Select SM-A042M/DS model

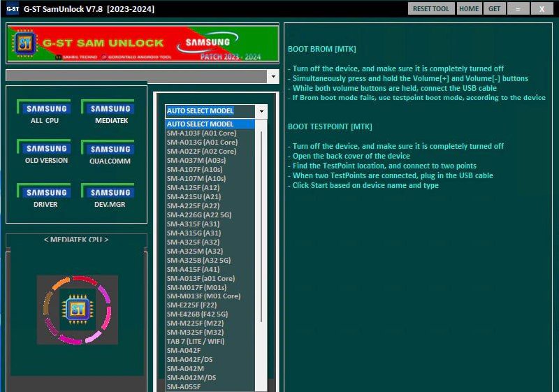(x=210, y=378)
